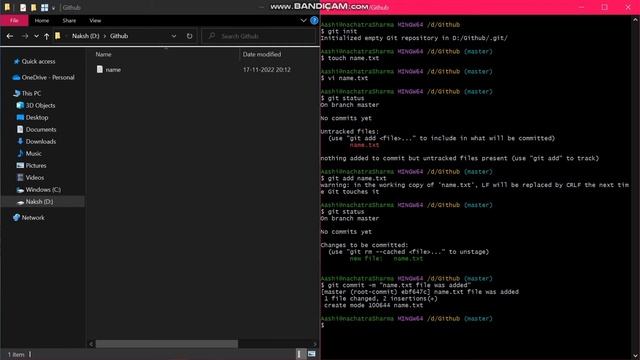640x360 pixels.
Task: Open the Share ribbon tab
Action: [x=69, y=20]
